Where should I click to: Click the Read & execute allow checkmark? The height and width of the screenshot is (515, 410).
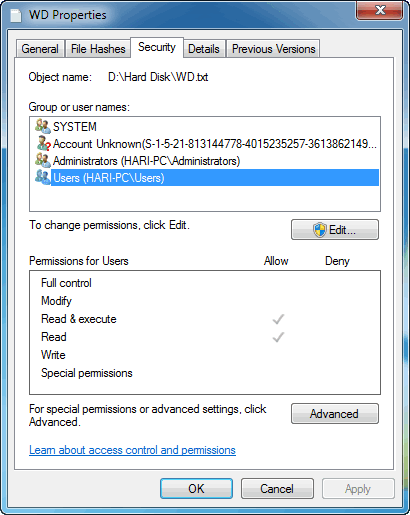tap(278, 319)
